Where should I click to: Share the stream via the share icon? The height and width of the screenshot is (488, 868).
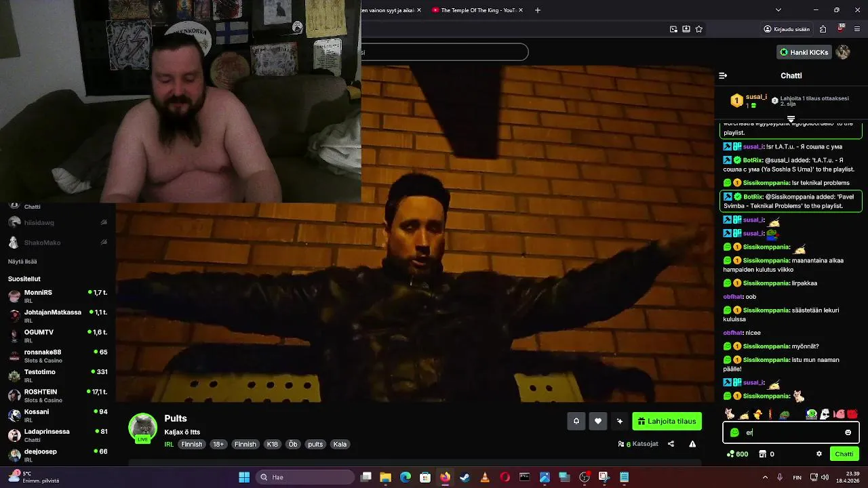tap(671, 444)
